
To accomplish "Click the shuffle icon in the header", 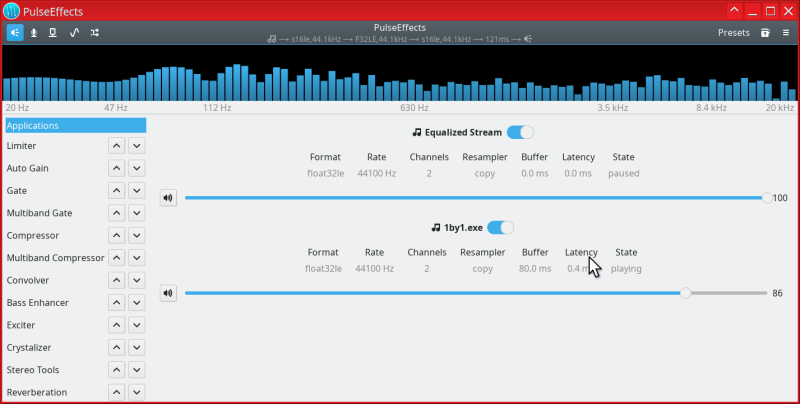I will (95, 33).
